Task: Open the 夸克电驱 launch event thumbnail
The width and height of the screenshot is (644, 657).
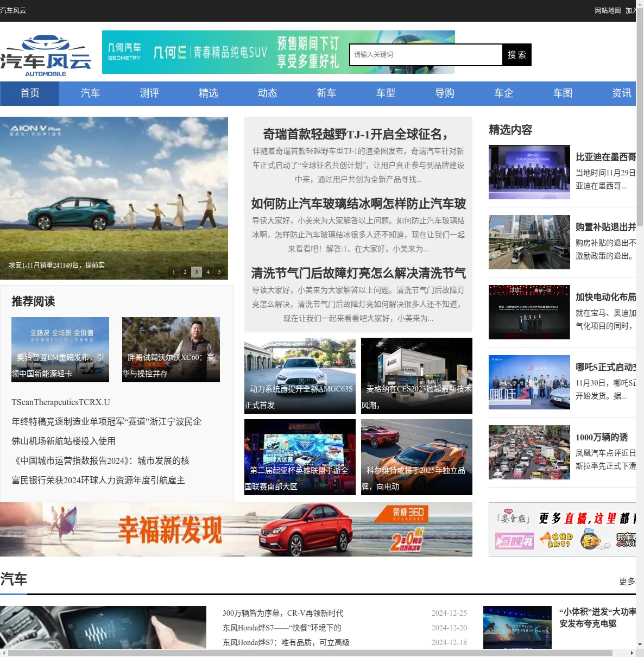Action: 517,628
